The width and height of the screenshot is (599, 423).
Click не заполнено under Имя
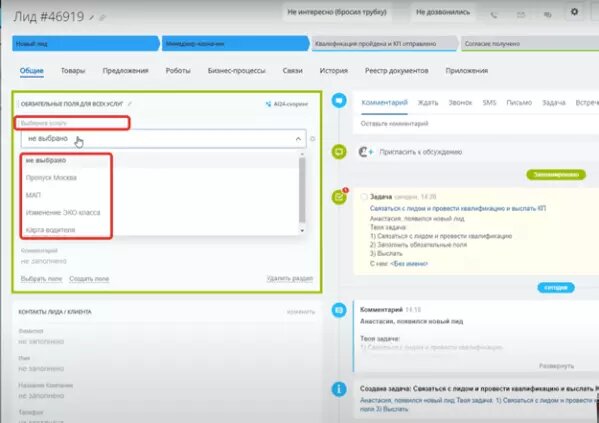[x=41, y=369]
